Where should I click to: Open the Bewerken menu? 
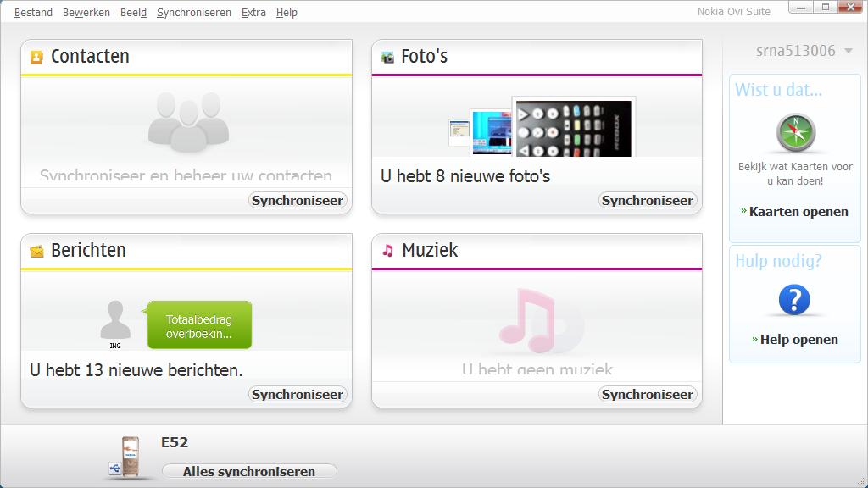(86, 12)
